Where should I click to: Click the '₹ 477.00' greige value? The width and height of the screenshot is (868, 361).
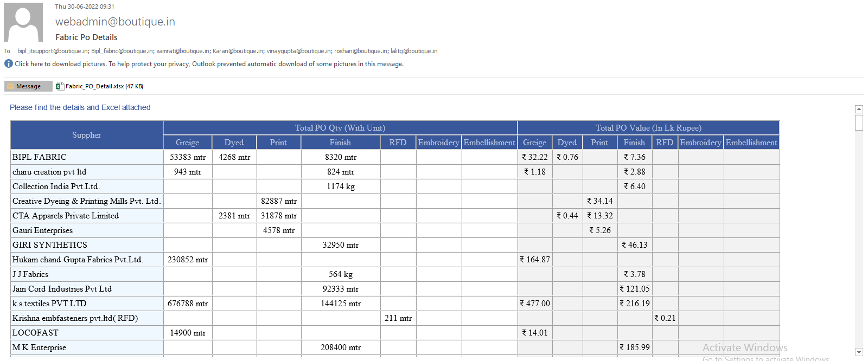tap(535, 304)
